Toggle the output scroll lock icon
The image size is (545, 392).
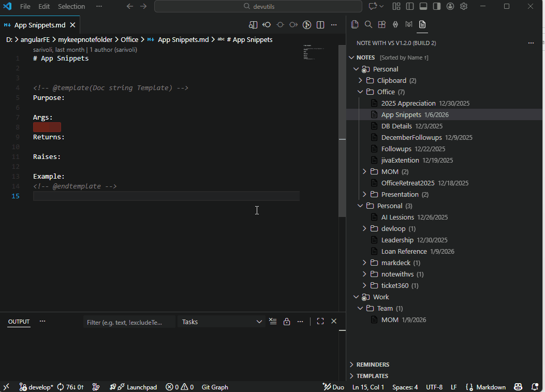point(287,322)
